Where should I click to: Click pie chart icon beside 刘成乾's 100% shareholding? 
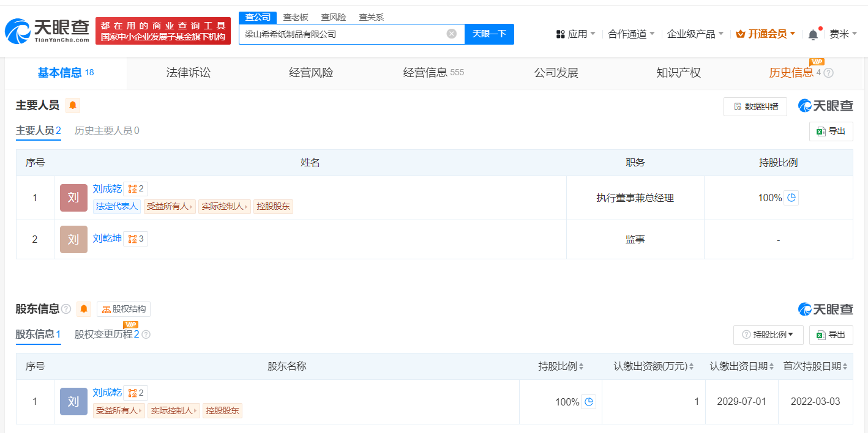coord(791,198)
